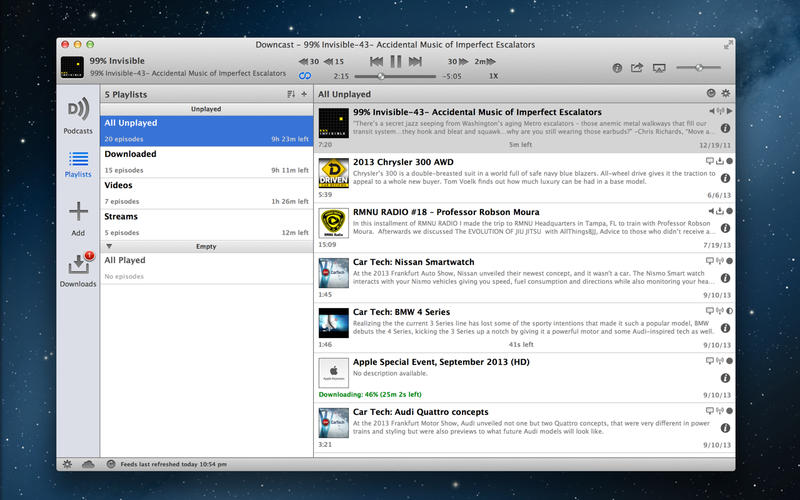This screenshot has height=500, width=800.
Task: Skip forward 2 minutes
Action: [485, 62]
